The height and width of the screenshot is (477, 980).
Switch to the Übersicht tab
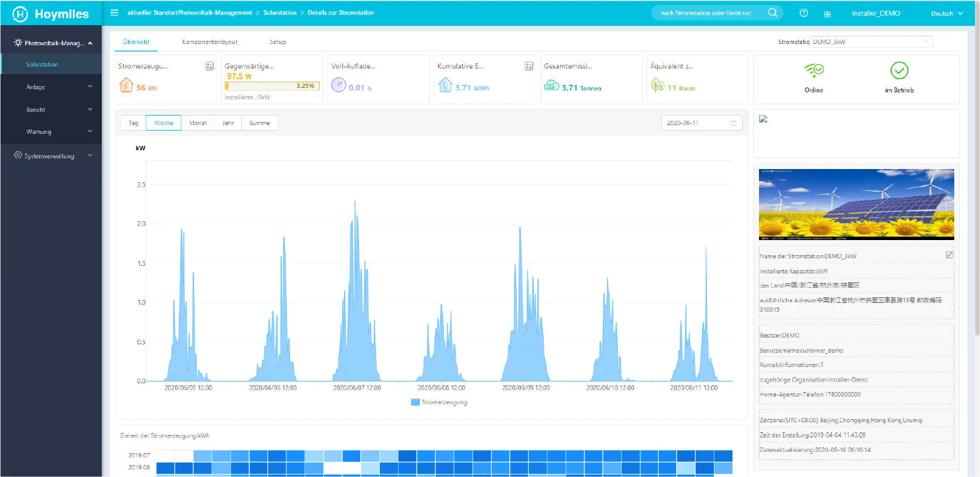136,42
